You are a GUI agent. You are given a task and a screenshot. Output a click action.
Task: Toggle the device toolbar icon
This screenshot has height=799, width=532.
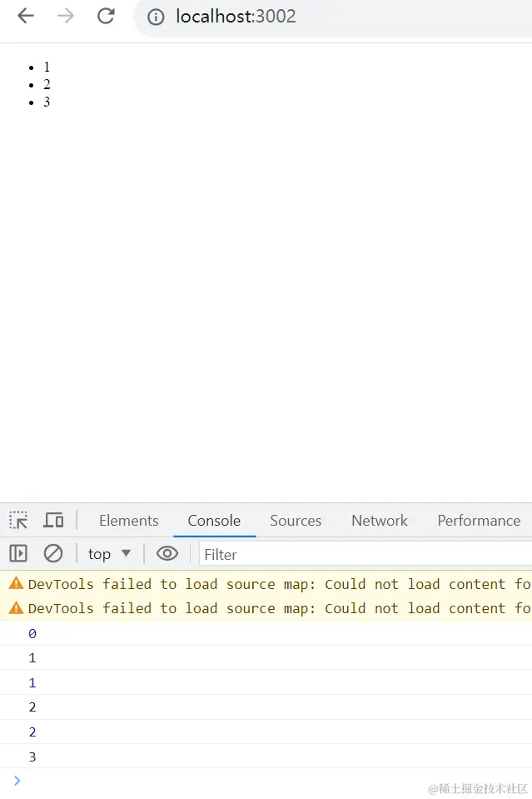coord(53,520)
